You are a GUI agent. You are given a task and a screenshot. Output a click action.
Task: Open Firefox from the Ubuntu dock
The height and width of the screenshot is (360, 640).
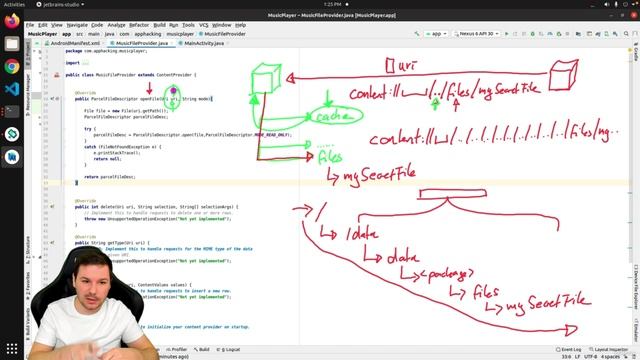(12, 21)
